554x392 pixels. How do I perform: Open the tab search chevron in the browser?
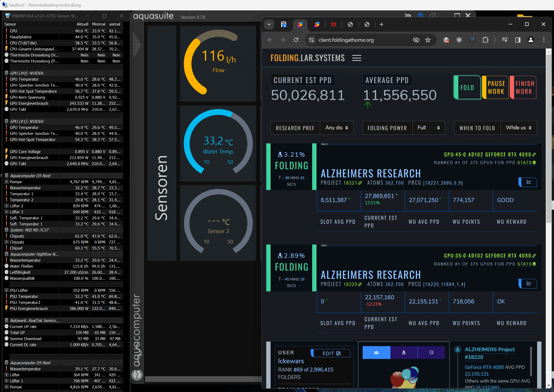click(x=269, y=24)
